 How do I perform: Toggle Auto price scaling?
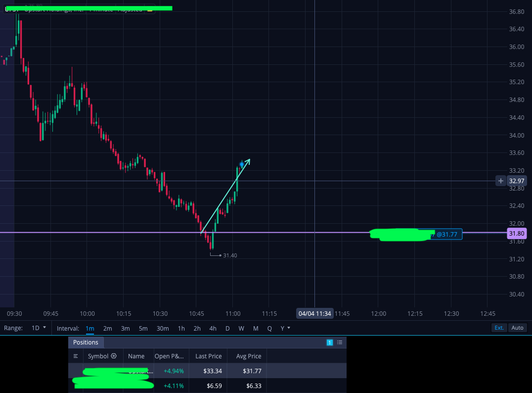[517, 328]
